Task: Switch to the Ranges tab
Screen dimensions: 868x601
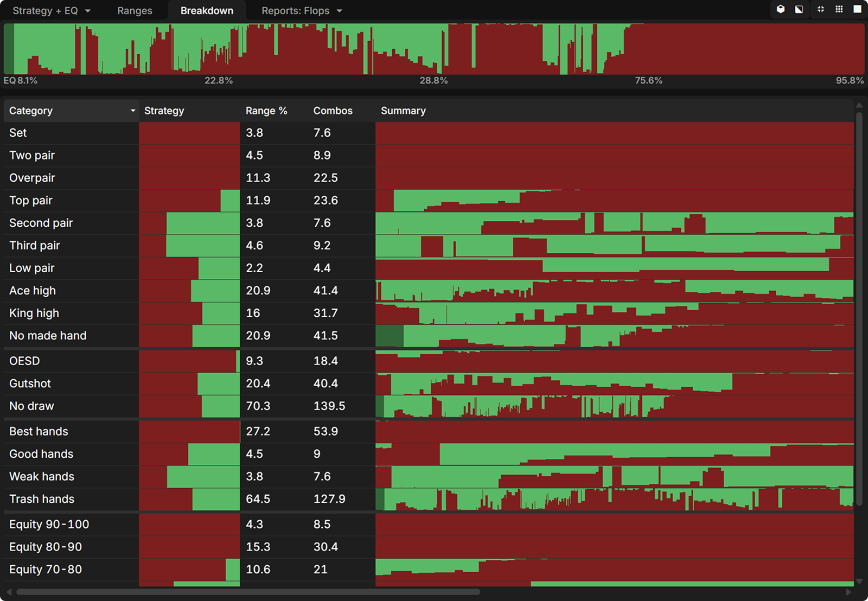Action: click(135, 11)
